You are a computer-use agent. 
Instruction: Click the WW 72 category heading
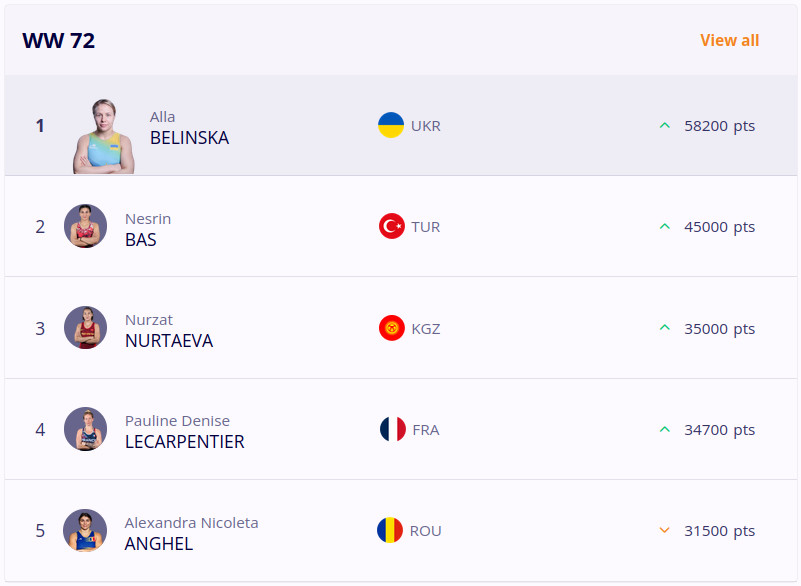(59, 41)
